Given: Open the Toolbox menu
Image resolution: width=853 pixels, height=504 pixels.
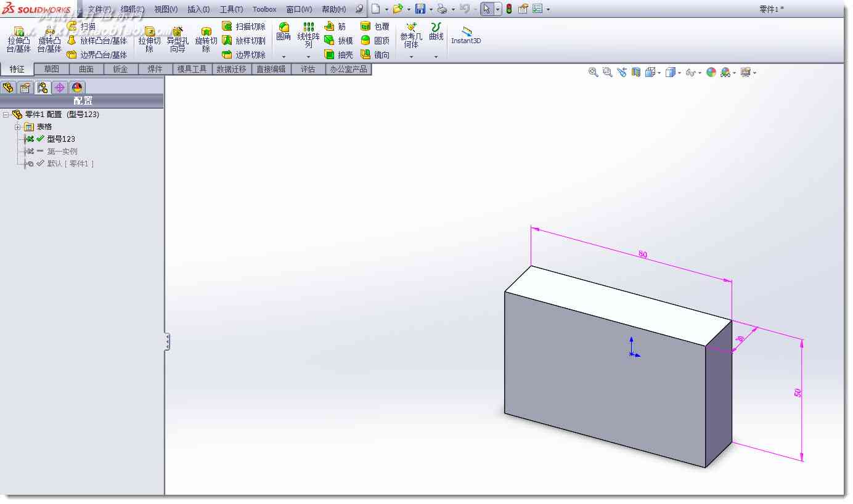Looking at the screenshot, I should [x=264, y=9].
